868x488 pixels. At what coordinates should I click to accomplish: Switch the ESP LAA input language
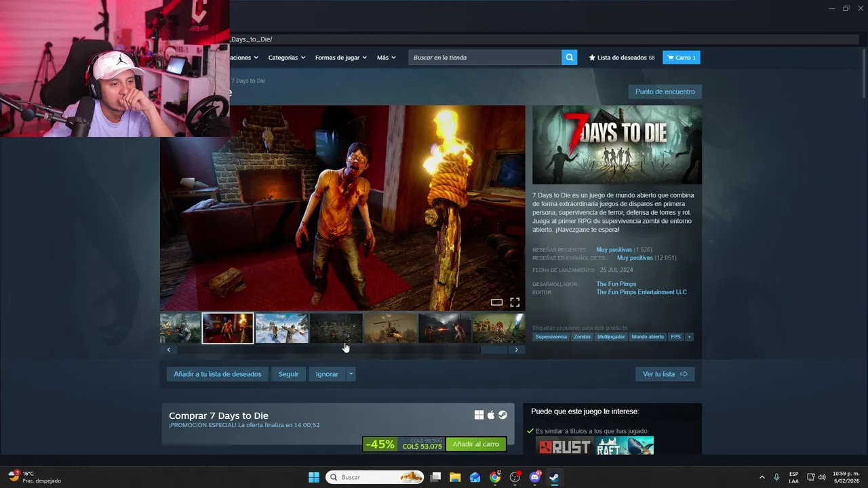[x=793, y=477]
